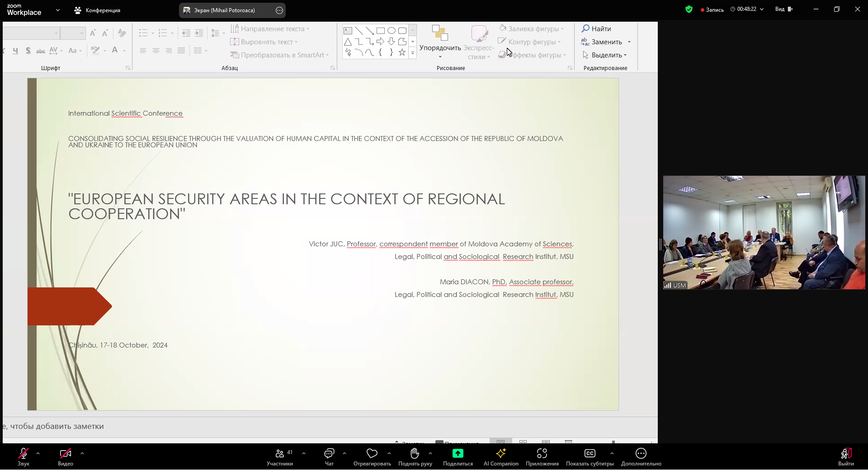
Task: Expand video options arrow beside Видео
Action: coord(82,453)
